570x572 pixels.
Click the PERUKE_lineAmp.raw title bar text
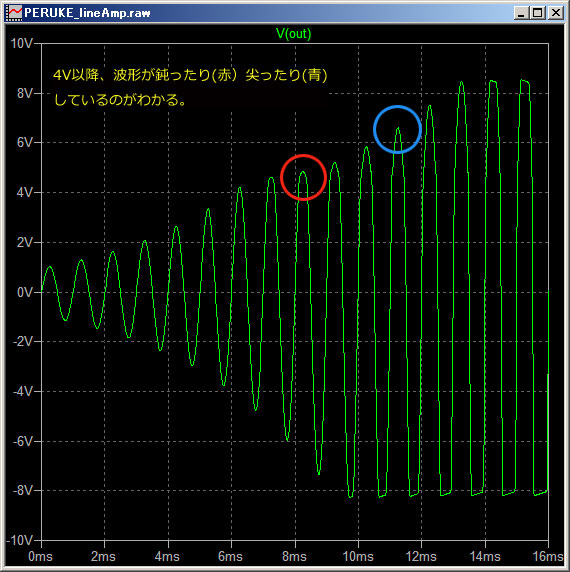coord(87,13)
